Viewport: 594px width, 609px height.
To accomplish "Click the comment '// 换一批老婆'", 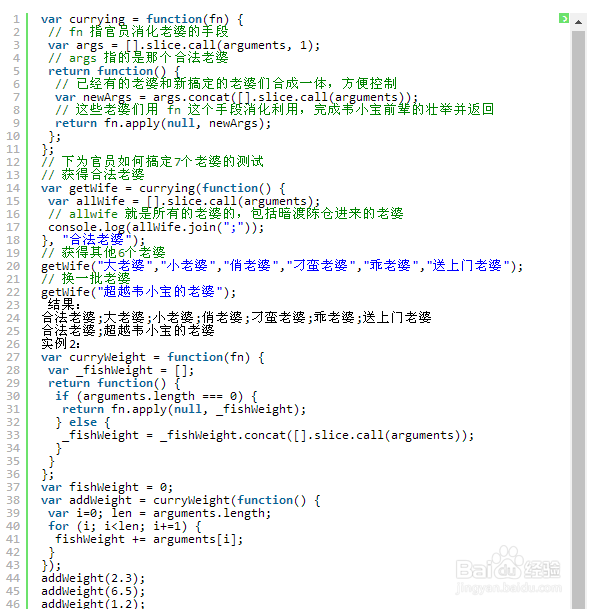I will tap(86, 278).
